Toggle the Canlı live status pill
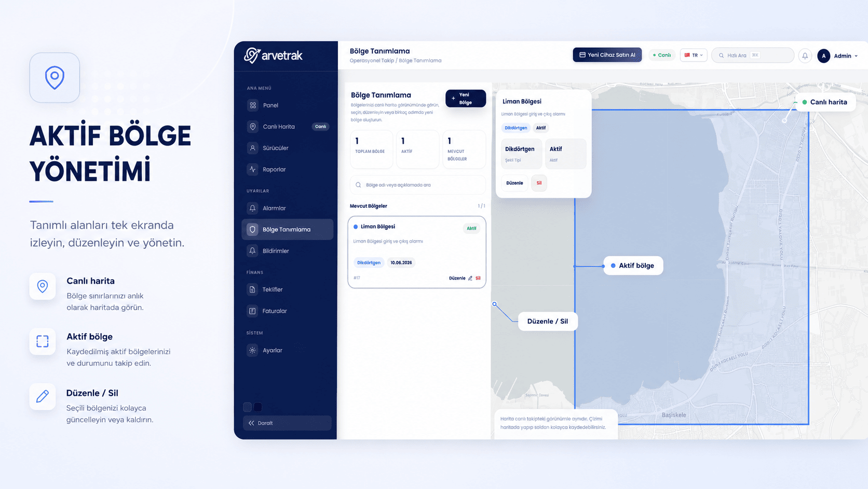 tap(662, 55)
